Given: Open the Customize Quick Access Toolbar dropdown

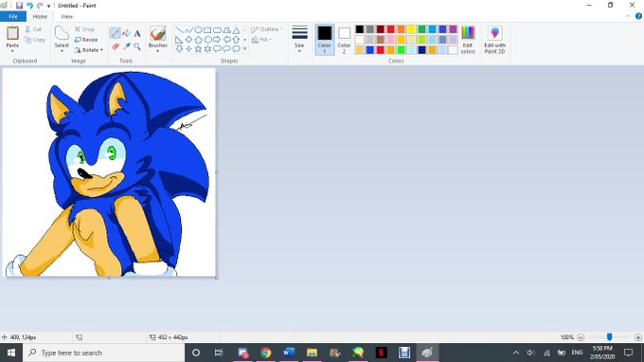Looking at the screenshot, I should tap(48, 7).
